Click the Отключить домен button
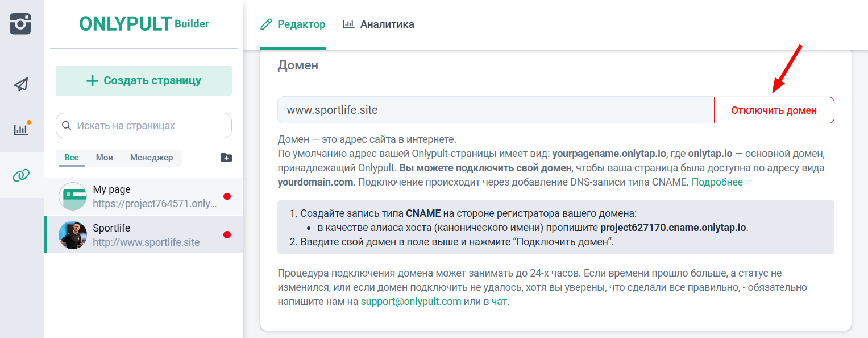Screen dimensions: 868x338 coord(774,110)
